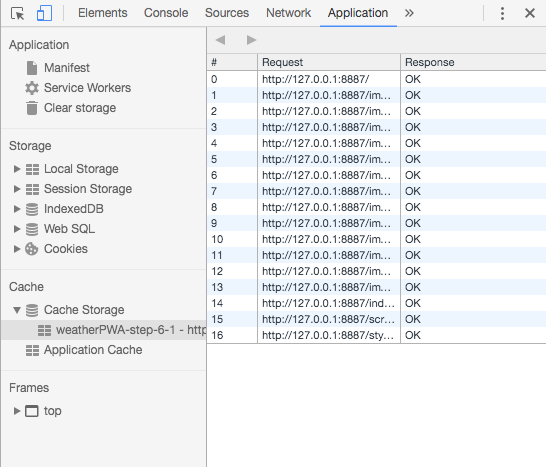Open the DevTools three-dot options menu
This screenshot has width=546, height=467.
[502, 14]
